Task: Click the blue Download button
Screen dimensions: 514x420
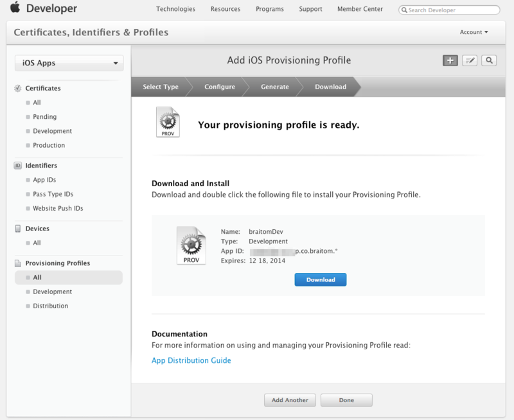Action: [320, 280]
